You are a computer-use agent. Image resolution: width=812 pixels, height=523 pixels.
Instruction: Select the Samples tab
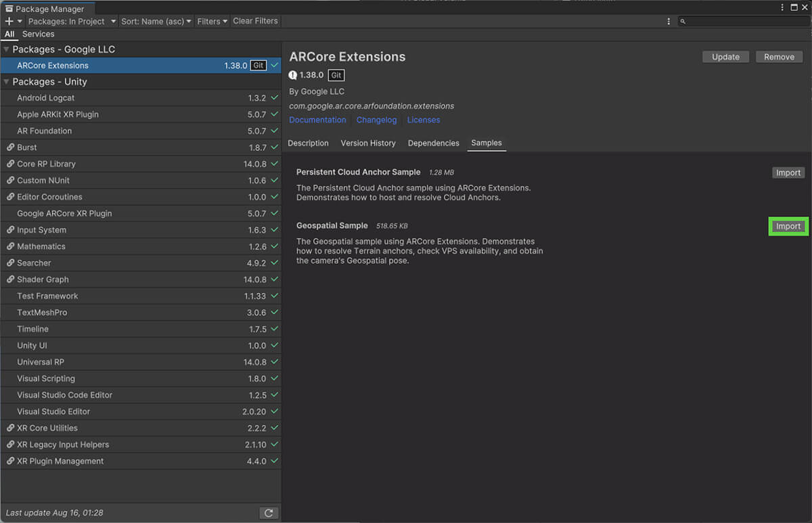click(487, 143)
